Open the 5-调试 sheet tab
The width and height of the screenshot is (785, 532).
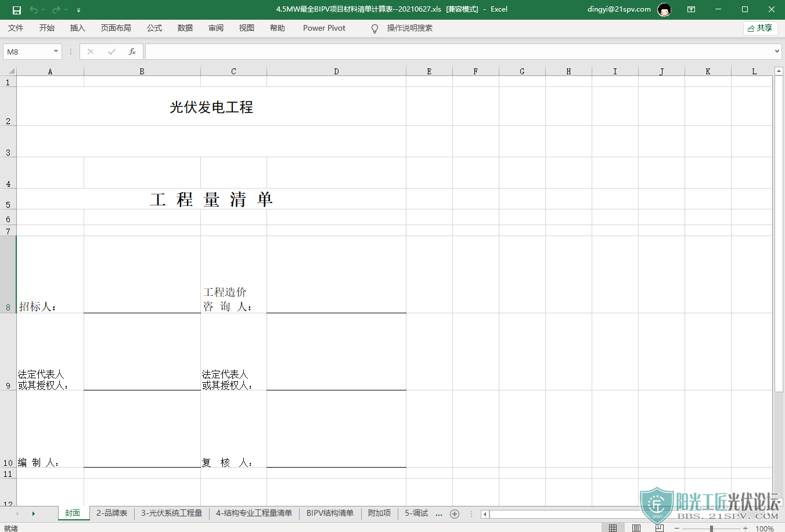click(x=416, y=513)
